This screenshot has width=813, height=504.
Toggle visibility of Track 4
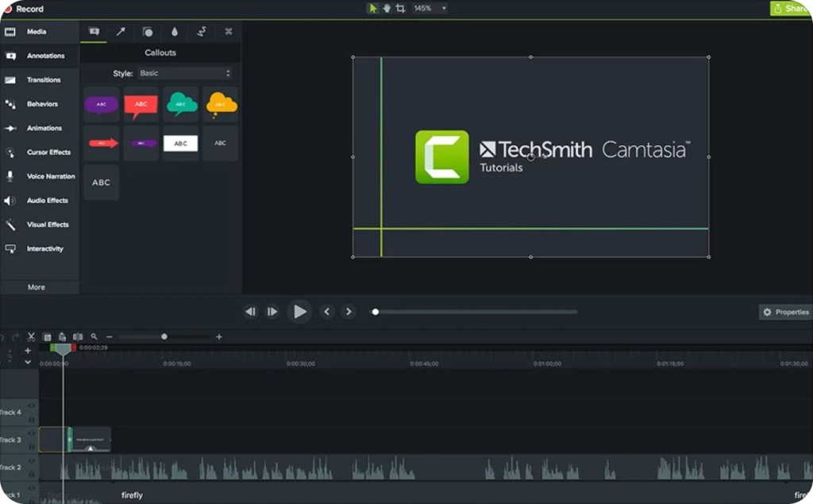click(x=31, y=406)
